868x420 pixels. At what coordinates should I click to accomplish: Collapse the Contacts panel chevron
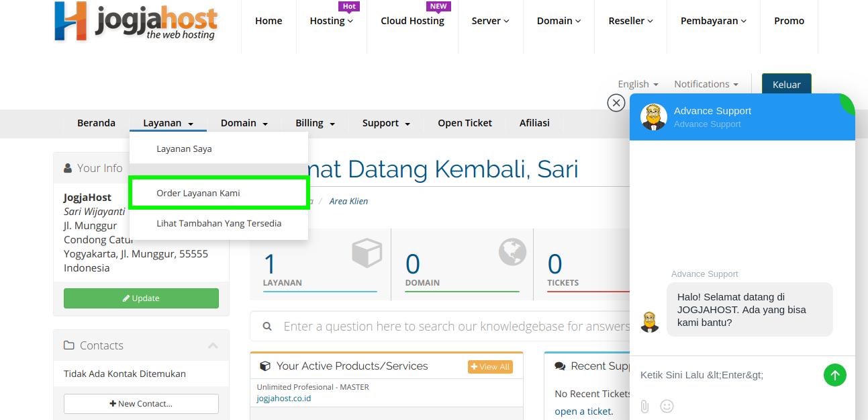click(x=213, y=345)
